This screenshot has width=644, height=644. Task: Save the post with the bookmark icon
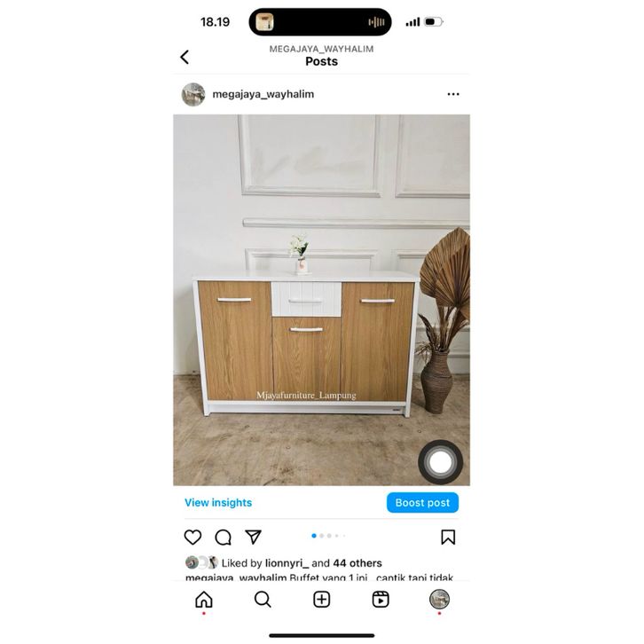coord(448,538)
